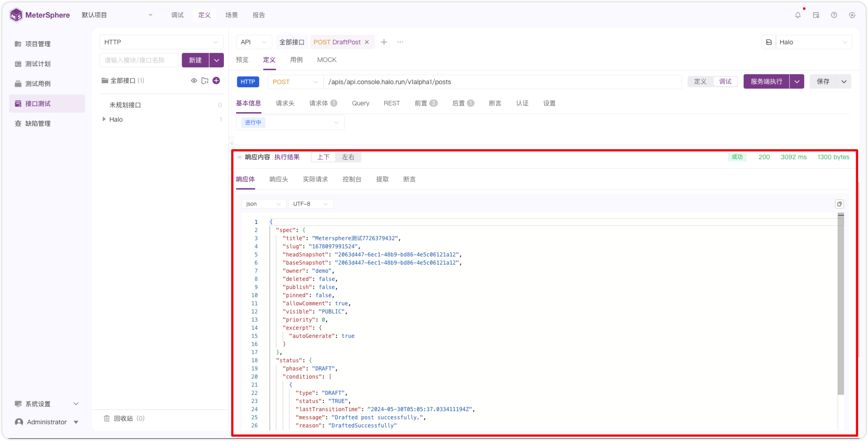Image resolution: width=868 pixels, height=441 pixels.
Task: Click the 保存 button
Action: pos(823,81)
